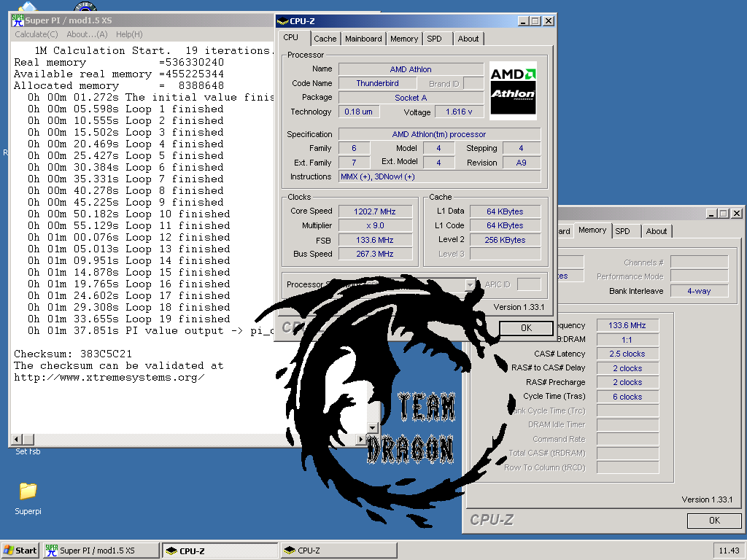
Task: Switch to the Memory tab in front CPU-Z
Action: [404, 39]
